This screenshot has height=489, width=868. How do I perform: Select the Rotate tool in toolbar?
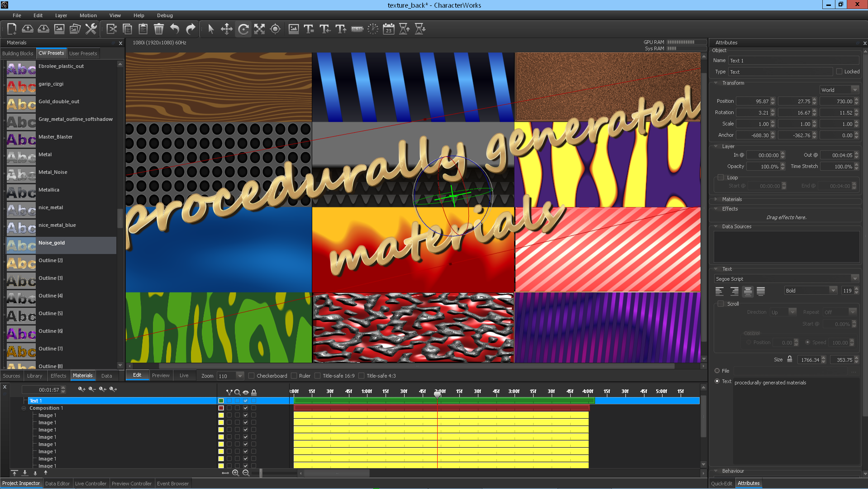[x=243, y=29]
